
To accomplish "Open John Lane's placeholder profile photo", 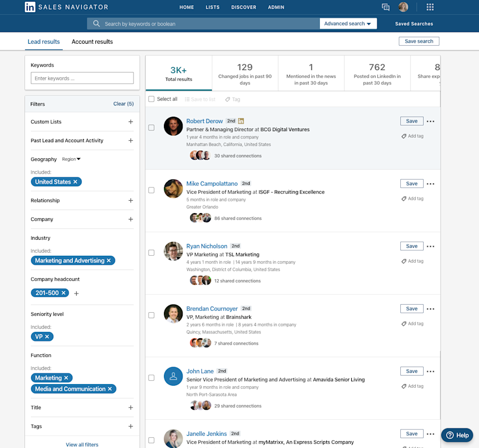I will tap(173, 376).
